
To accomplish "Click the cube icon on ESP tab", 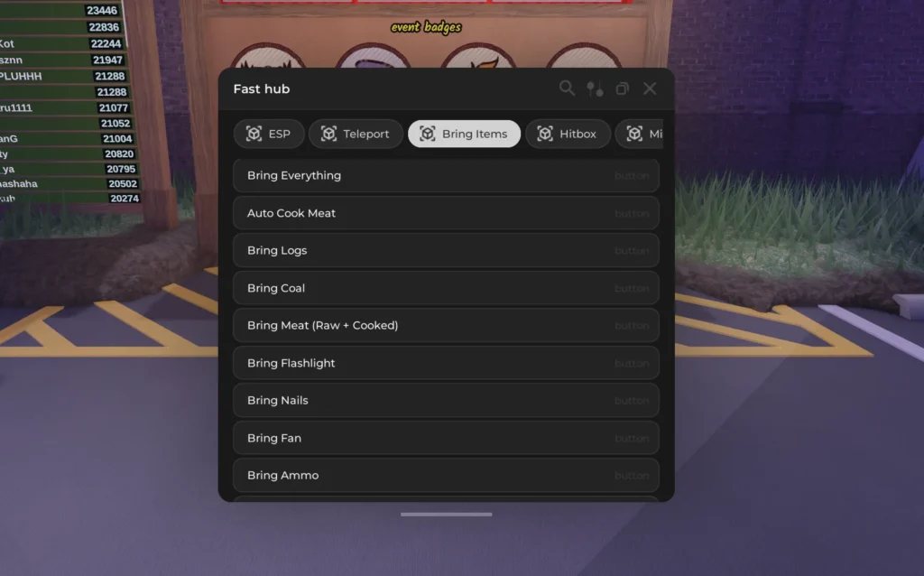I will click(x=254, y=134).
